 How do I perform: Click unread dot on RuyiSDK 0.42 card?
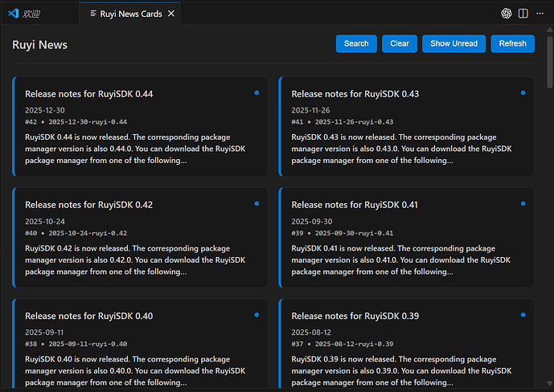point(256,204)
